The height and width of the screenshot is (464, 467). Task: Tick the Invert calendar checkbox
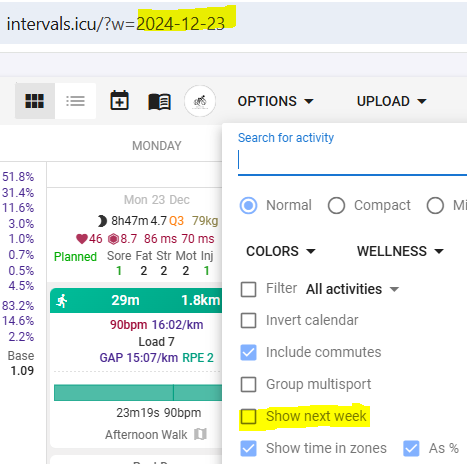coord(249,320)
